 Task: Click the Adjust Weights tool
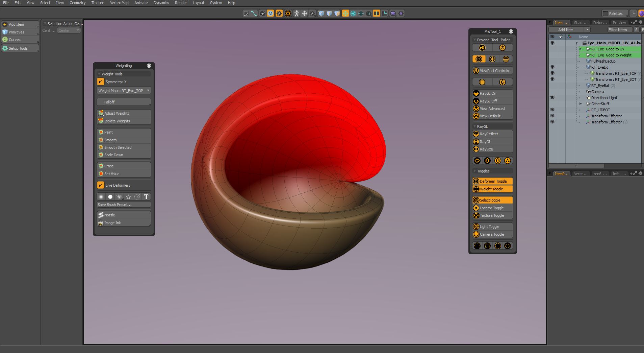coord(124,113)
